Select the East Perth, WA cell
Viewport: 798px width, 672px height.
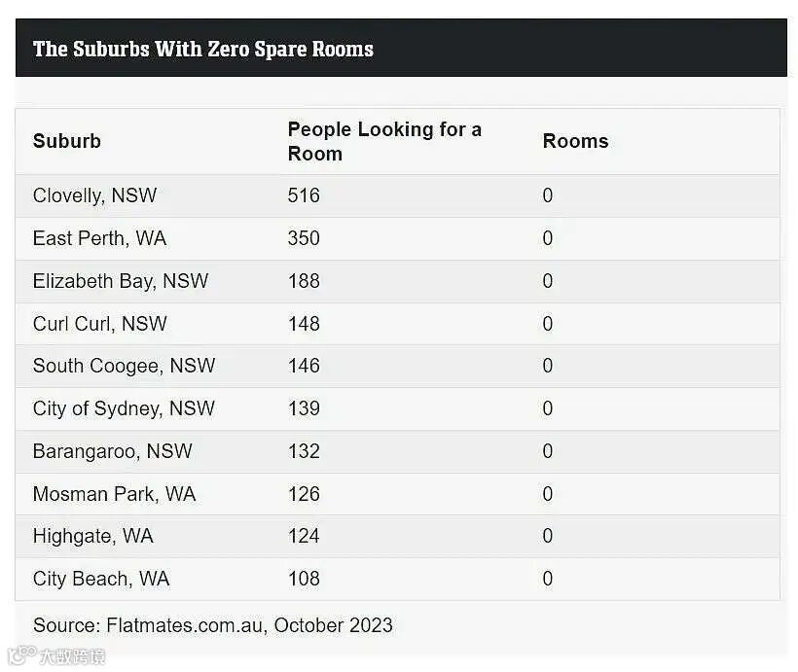pyautogui.click(x=99, y=238)
